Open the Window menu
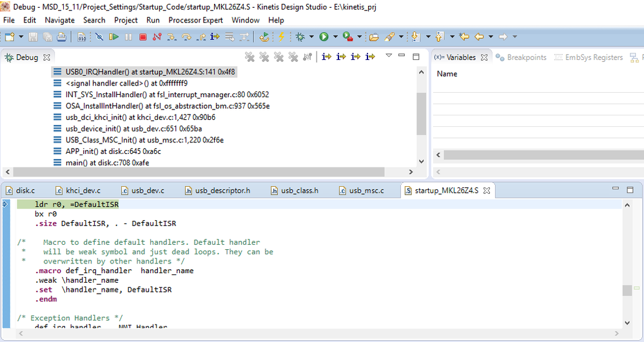This screenshot has height=342, width=644. coord(246,20)
